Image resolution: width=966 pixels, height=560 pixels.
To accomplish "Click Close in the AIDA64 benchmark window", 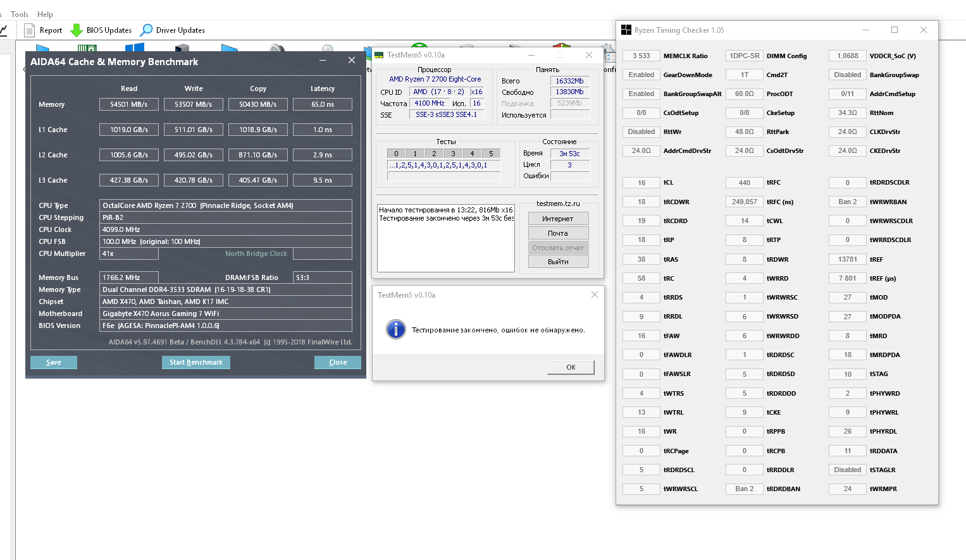I will click(x=338, y=362).
